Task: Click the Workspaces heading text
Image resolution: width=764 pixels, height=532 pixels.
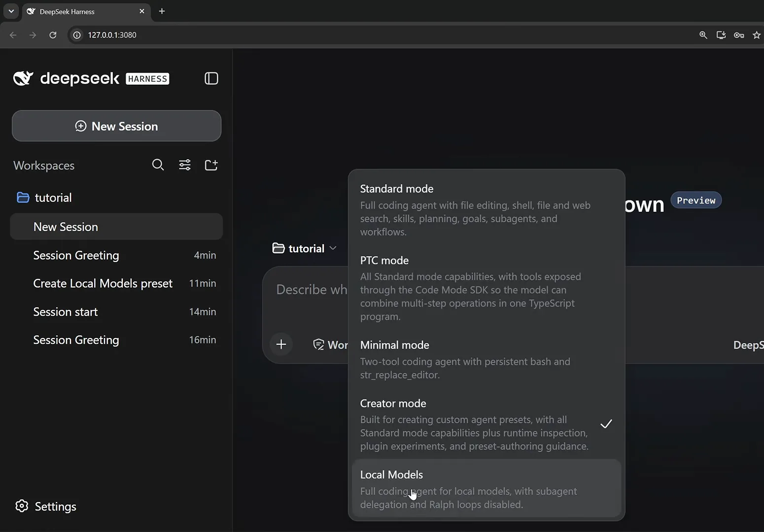Action: tap(44, 166)
